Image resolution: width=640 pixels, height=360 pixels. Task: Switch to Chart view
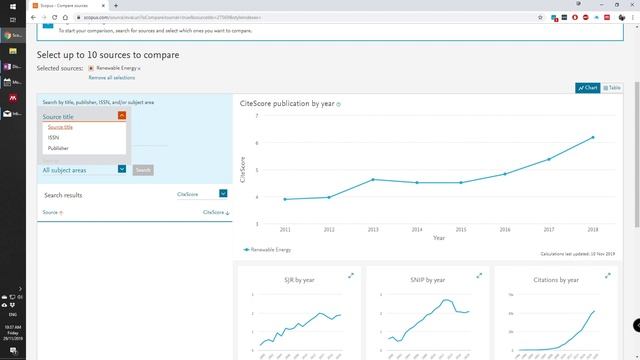tap(587, 88)
